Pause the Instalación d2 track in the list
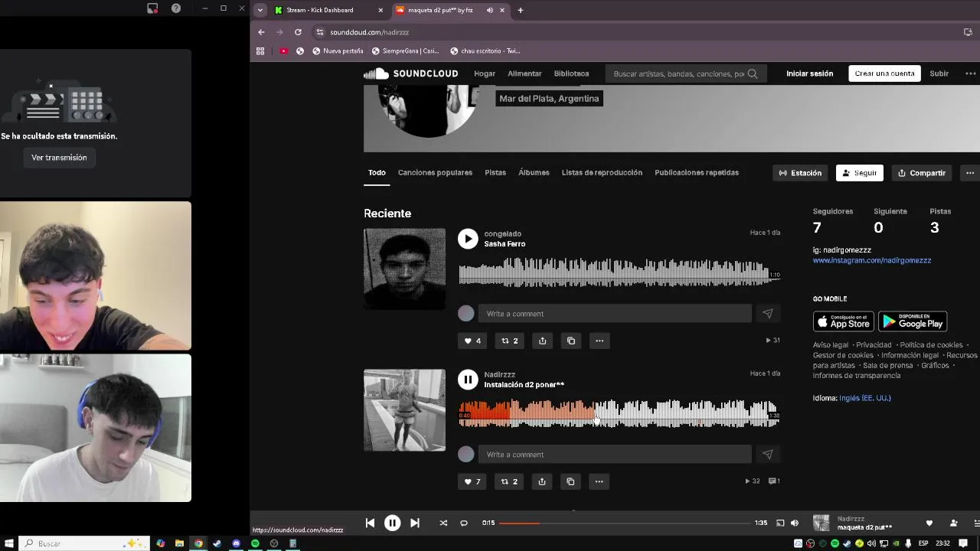Viewport: 980px width, 551px height. [468, 380]
